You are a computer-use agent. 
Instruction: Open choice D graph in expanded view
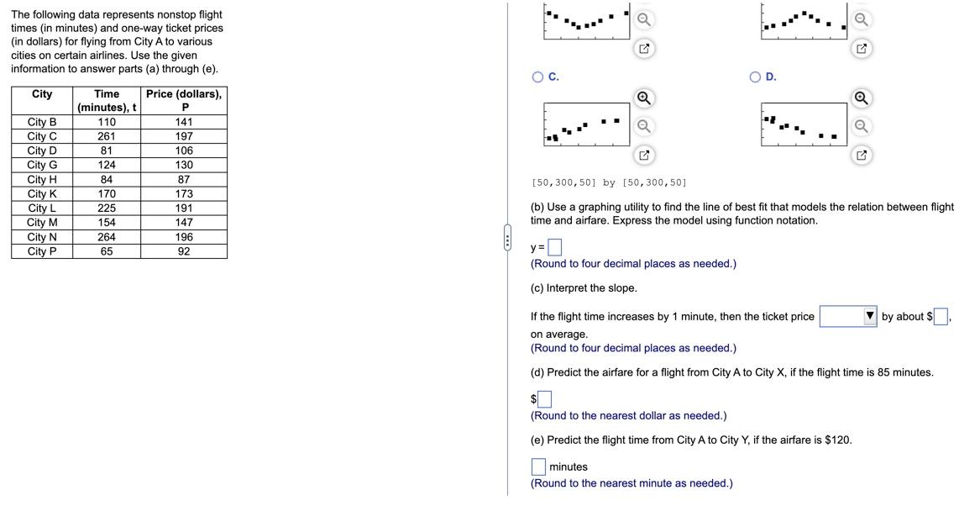[x=859, y=155]
